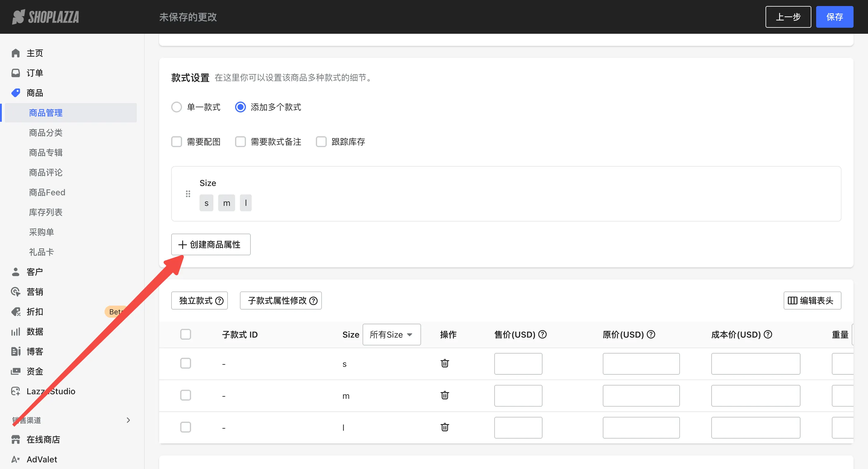Tick the select-all variants header checkbox
Viewport: 868px width, 469px height.
click(186, 334)
